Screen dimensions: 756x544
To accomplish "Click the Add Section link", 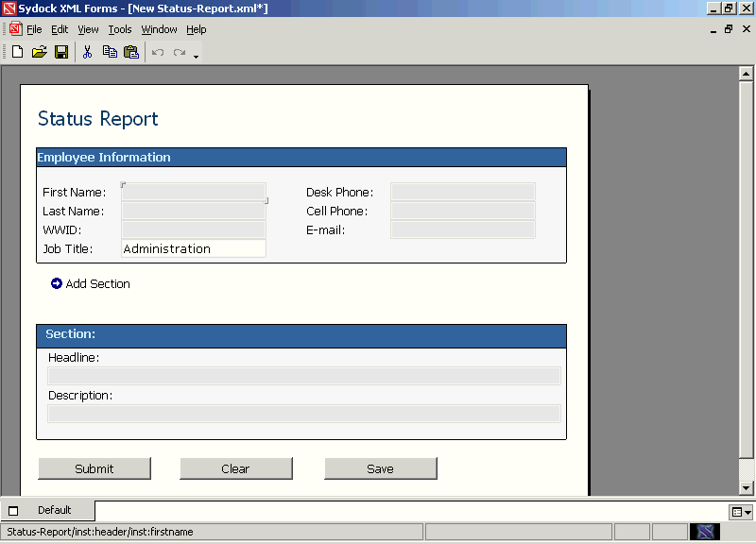I will click(98, 283).
